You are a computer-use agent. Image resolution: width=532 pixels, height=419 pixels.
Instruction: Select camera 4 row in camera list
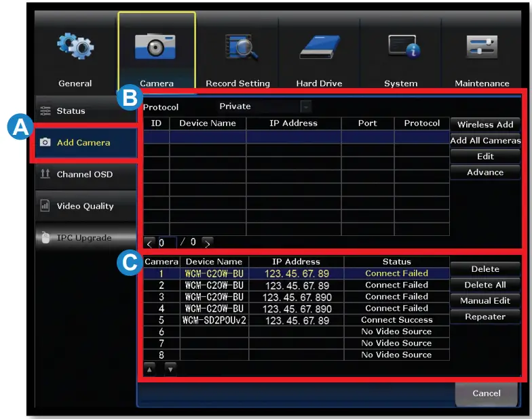(297, 308)
